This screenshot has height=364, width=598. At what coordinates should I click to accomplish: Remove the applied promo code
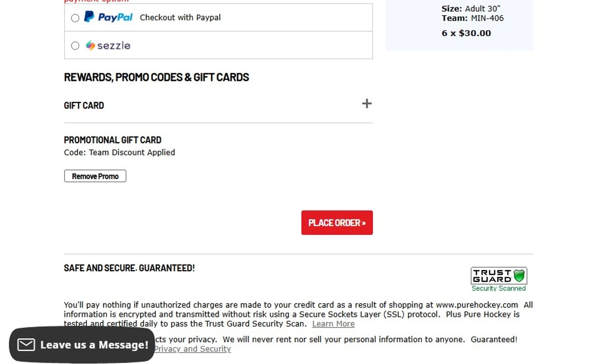click(x=95, y=176)
